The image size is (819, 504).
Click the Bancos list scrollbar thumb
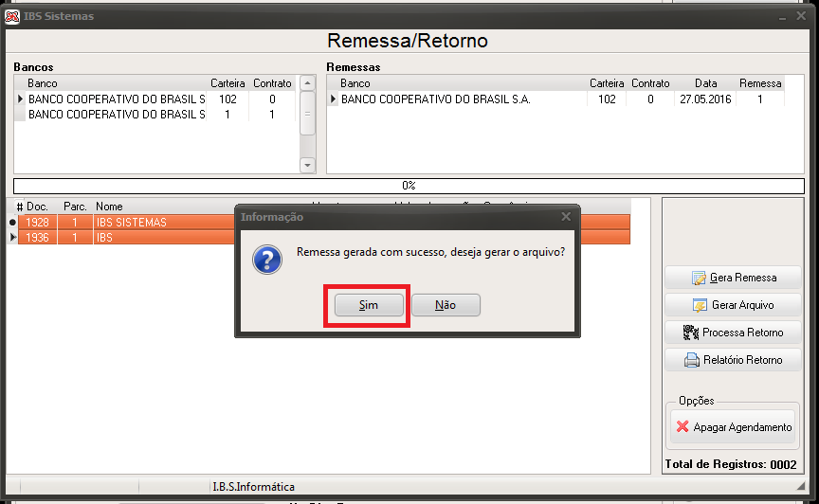tap(308, 114)
